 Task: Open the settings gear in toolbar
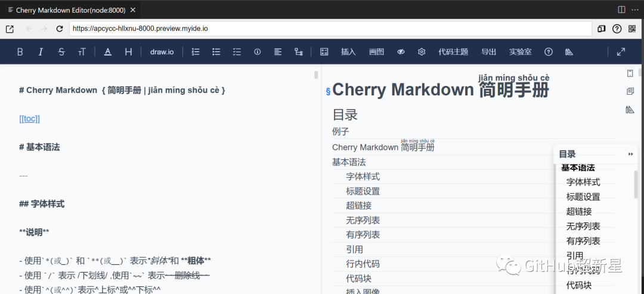(422, 52)
